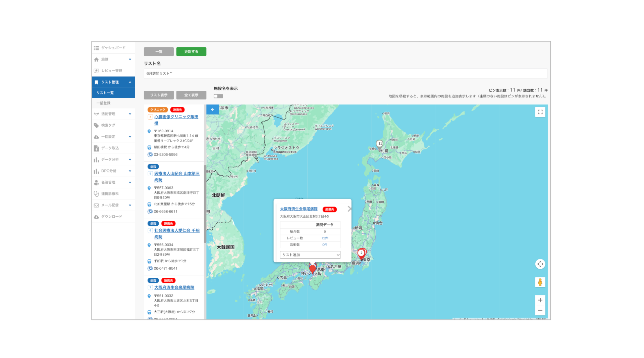Click the クリニック badge on first card
The image size is (644, 358).
[157, 110]
